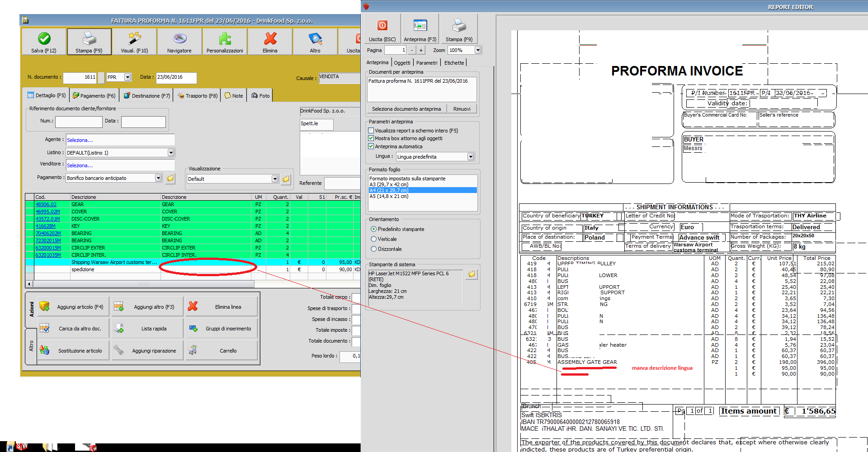Open the printer selection folder icon

pyautogui.click(x=472, y=274)
